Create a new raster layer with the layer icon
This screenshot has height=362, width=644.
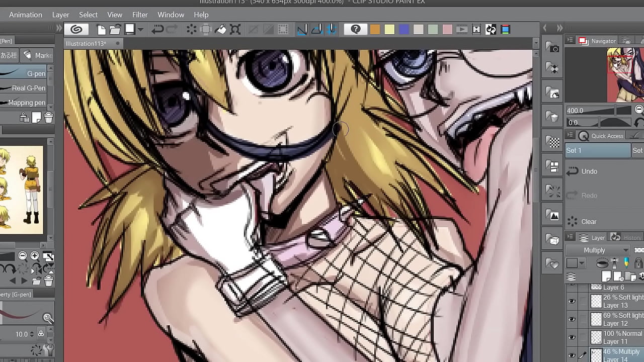(x=606, y=276)
